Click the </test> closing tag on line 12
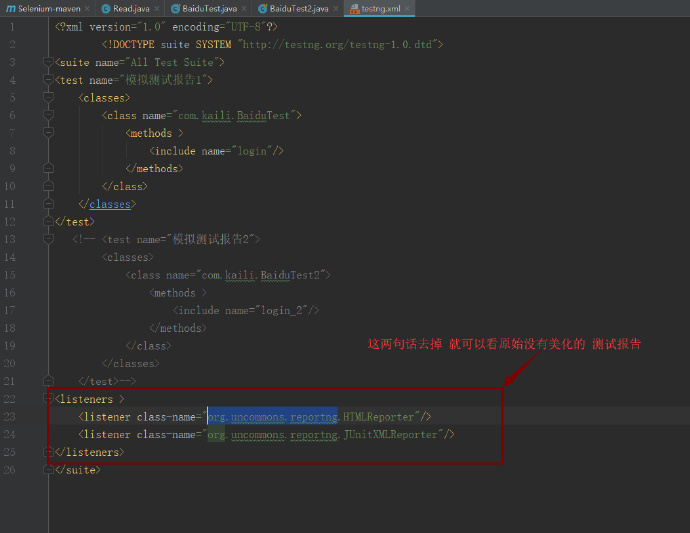 (75, 222)
